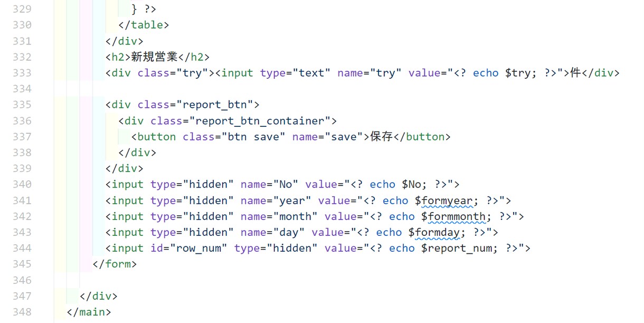
Task: Click line number 347 in the gutter
Action: click(x=22, y=296)
